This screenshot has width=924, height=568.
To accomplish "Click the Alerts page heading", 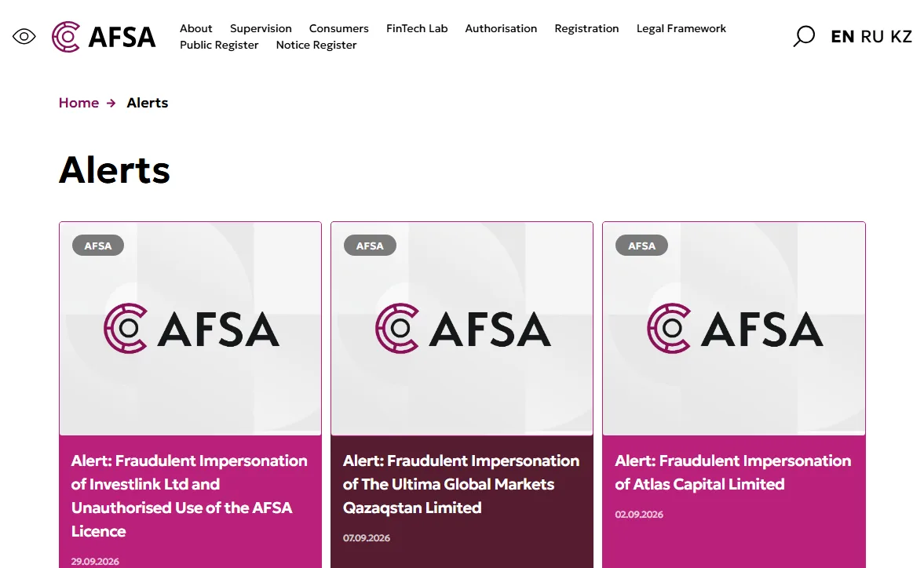I will pyautogui.click(x=115, y=170).
